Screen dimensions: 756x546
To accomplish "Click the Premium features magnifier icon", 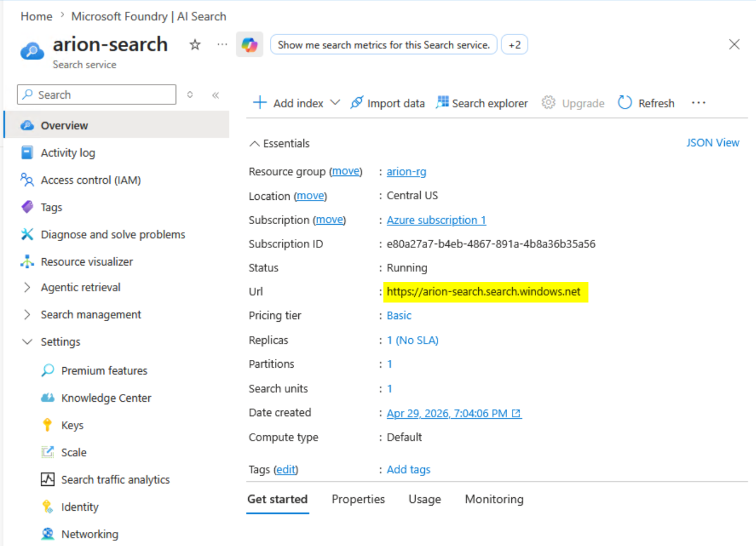I will tap(48, 371).
